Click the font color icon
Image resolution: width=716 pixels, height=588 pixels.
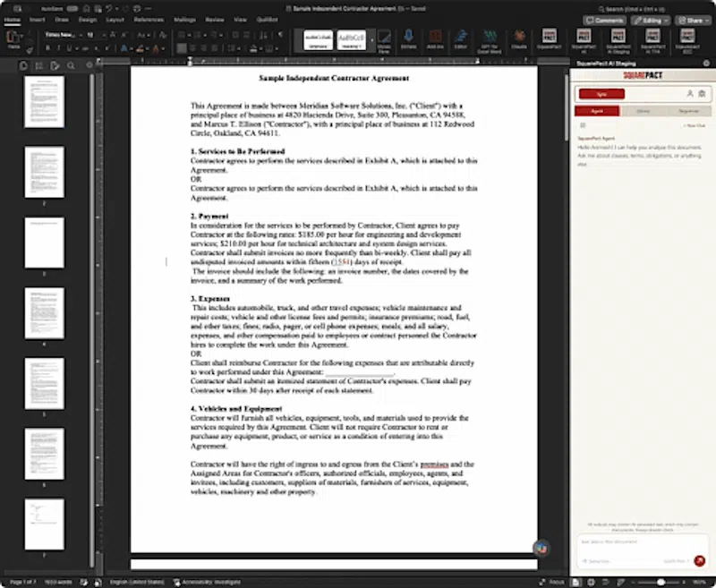click(156, 48)
